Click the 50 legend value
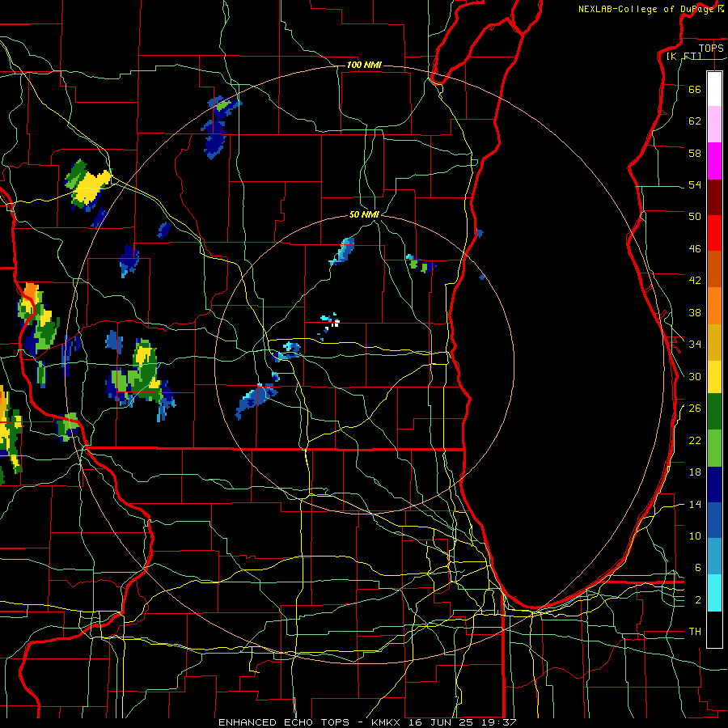Image resolution: width=728 pixels, height=728 pixels. click(695, 216)
